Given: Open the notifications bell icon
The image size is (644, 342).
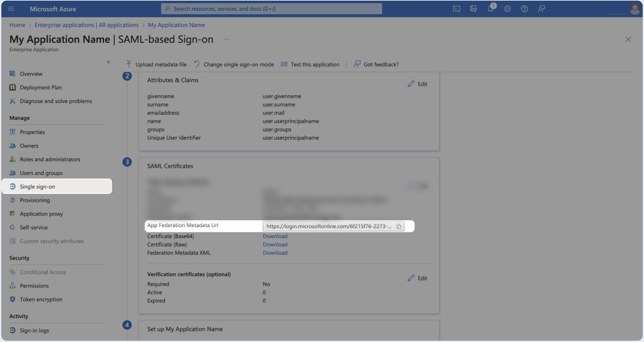Looking at the screenshot, I should click(490, 9).
